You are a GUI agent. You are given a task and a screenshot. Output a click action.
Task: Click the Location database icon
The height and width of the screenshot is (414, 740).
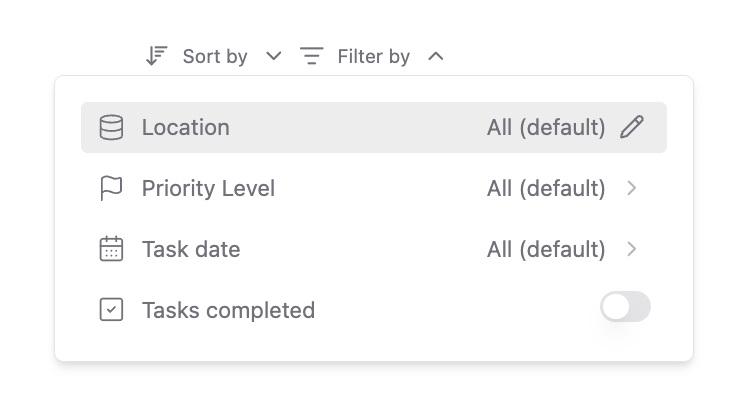pyautogui.click(x=111, y=127)
